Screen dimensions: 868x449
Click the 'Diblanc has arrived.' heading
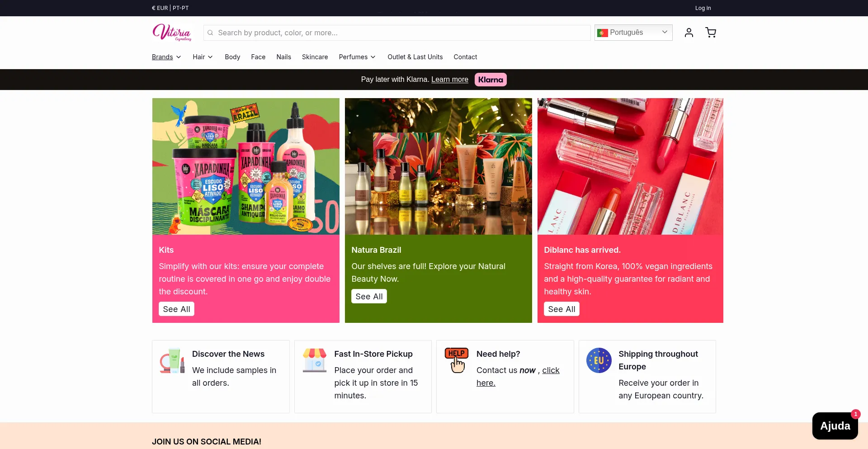pos(582,250)
